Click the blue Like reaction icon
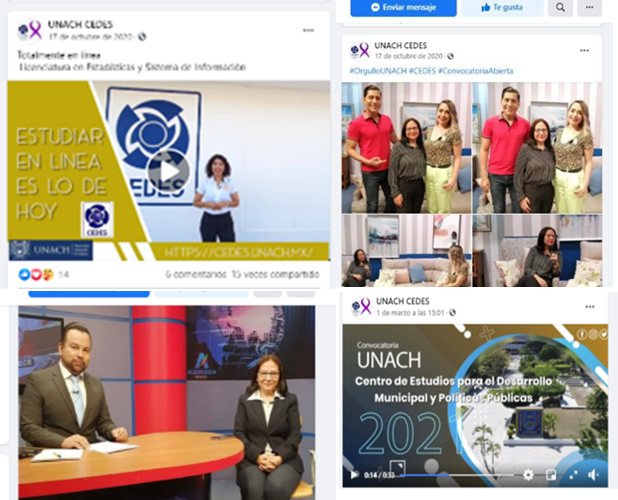The image size is (618, 500). (x=24, y=274)
